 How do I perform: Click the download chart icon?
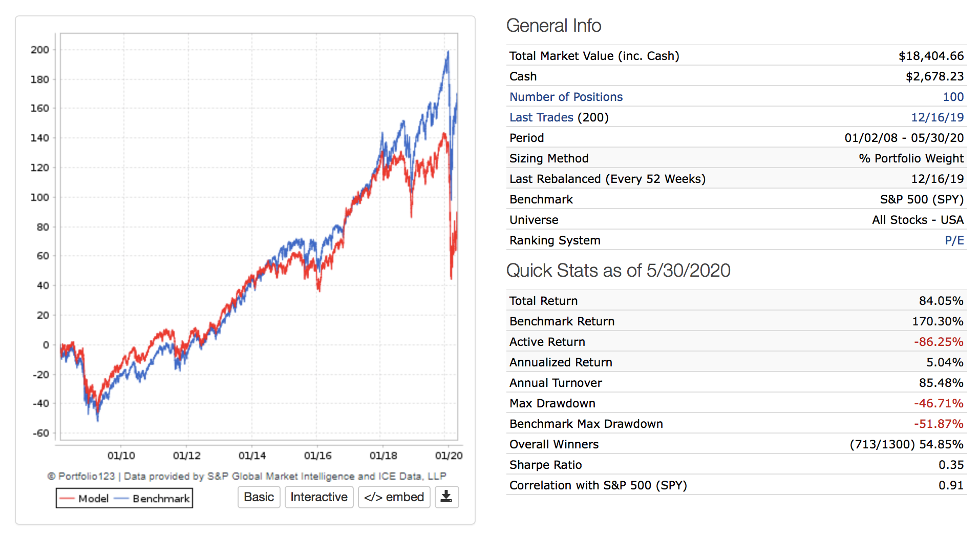click(x=446, y=497)
